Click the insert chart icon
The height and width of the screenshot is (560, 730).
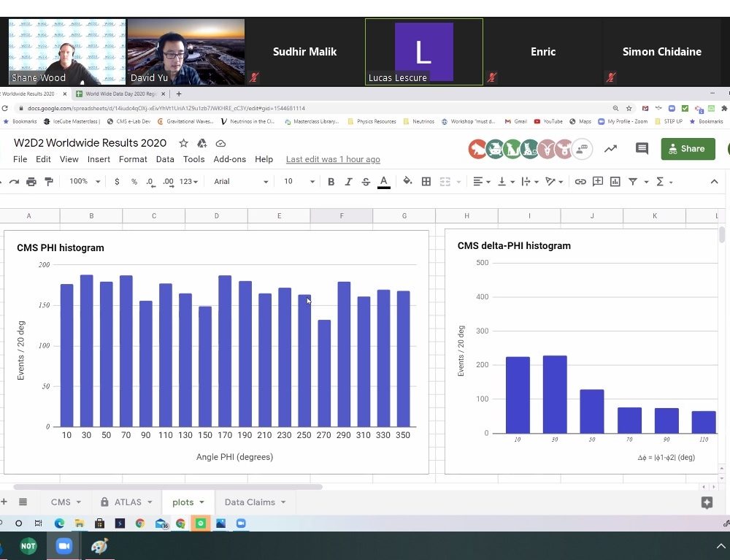tap(615, 182)
